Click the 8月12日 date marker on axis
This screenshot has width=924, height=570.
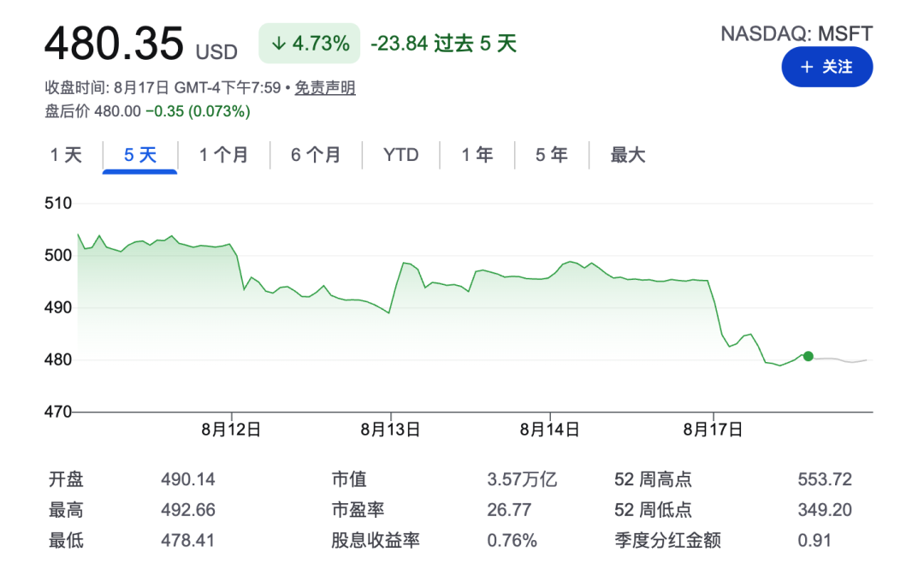pyautogui.click(x=231, y=429)
